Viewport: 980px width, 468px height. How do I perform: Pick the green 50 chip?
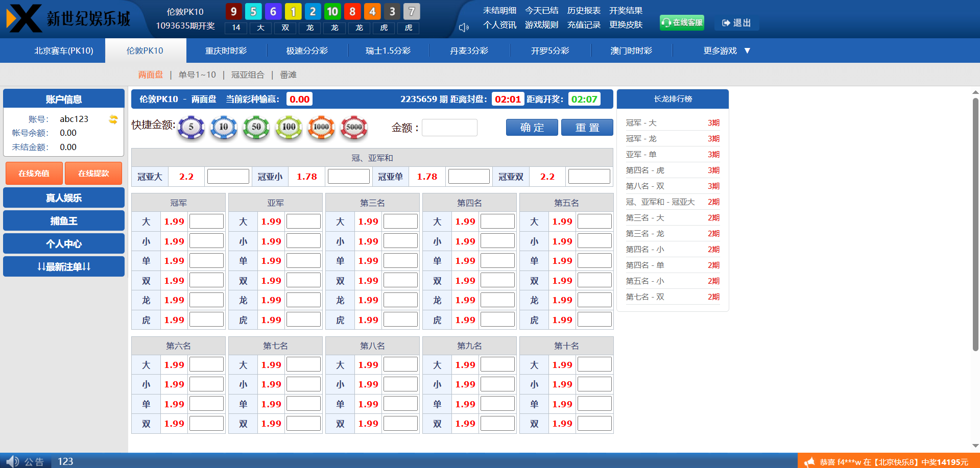coord(256,127)
